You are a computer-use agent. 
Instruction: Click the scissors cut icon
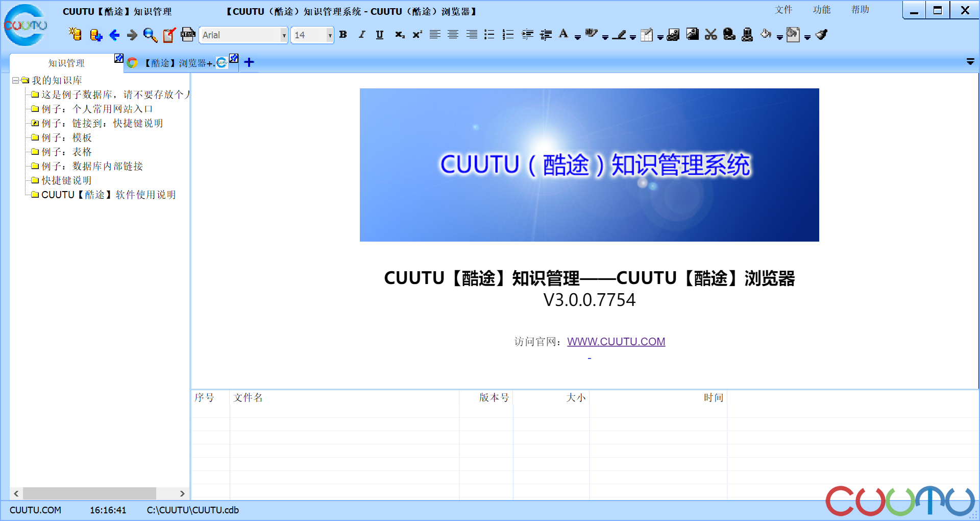click(710, 34)
